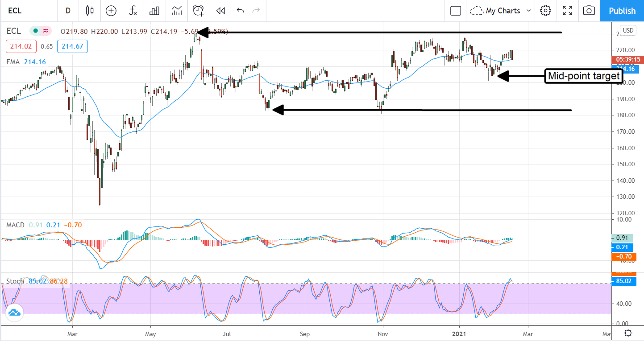This screenshot has width=644, height=341.
Task: Click the 150.00 price scale label
Action: click(625, 164)
